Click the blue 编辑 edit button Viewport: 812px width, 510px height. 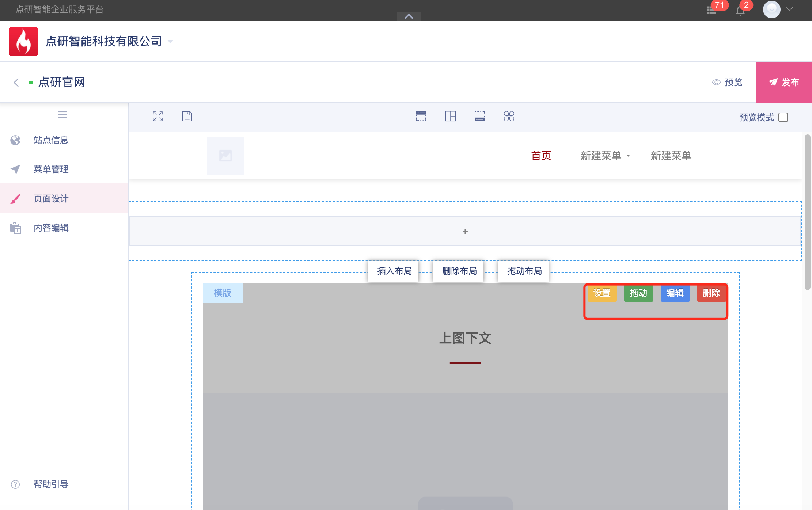[x=675, y=293]
